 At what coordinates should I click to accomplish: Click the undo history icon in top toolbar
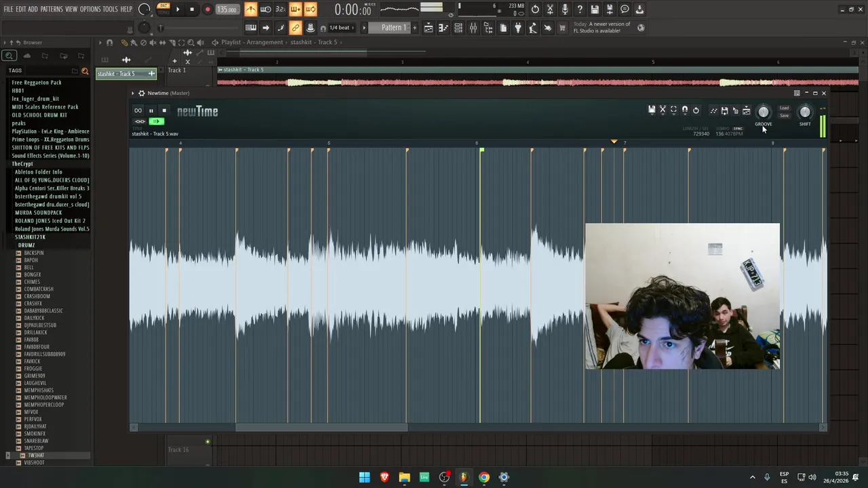pyautogui.click(x=535, y=9)
